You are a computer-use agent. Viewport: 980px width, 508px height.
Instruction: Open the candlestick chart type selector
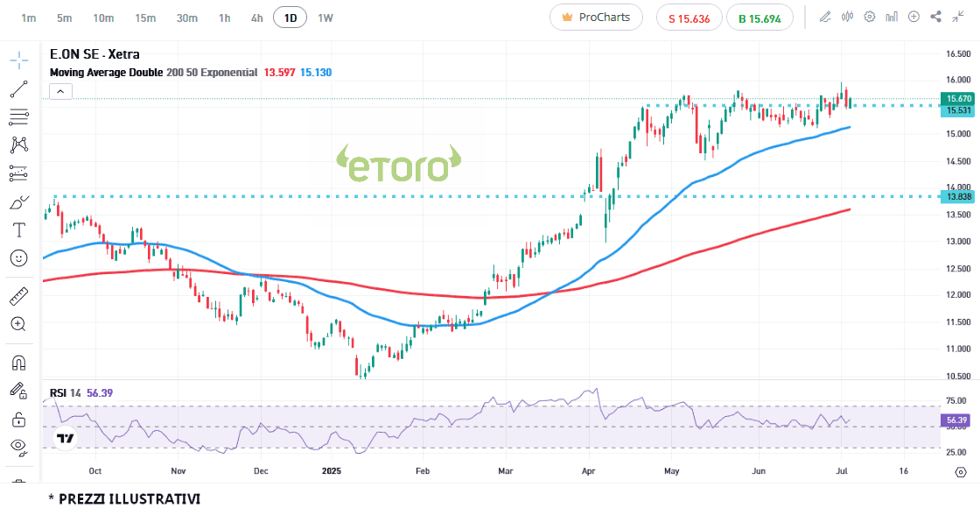[847, 17]
